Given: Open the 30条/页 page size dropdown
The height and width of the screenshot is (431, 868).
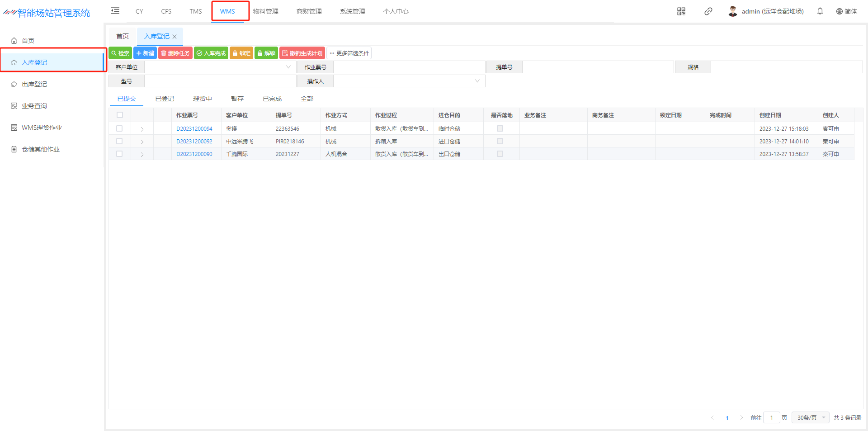Looking at the screenshot, I should 811,417.
